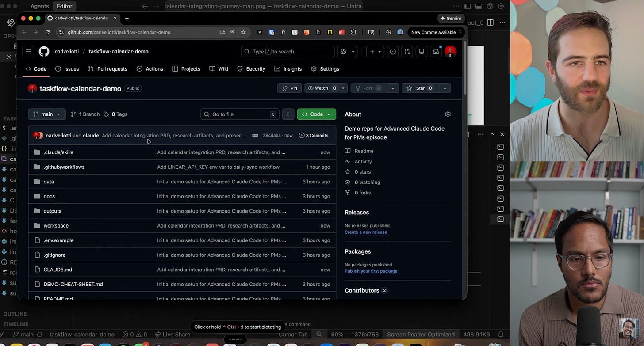Open the workspace folder
The height and width of the screenshot is (346, 644).
pyautogui.click(x=56, y=225)
